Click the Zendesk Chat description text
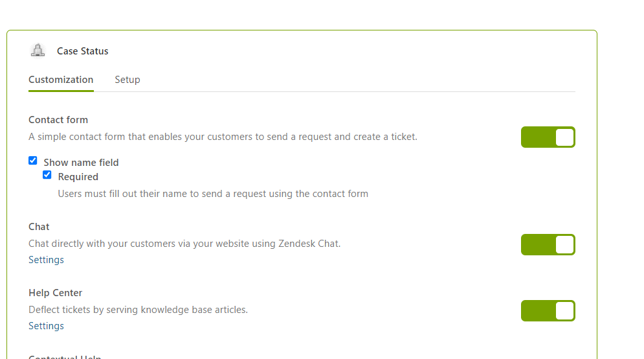Viewport: 644px width, 359px height. click(184, 244)
